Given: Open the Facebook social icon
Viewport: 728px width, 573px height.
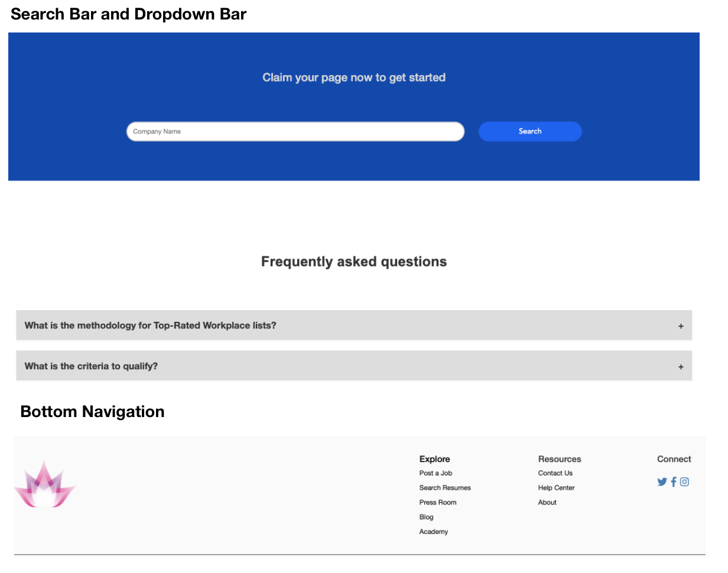Looking at the screenshot, I should coord(673,482).
